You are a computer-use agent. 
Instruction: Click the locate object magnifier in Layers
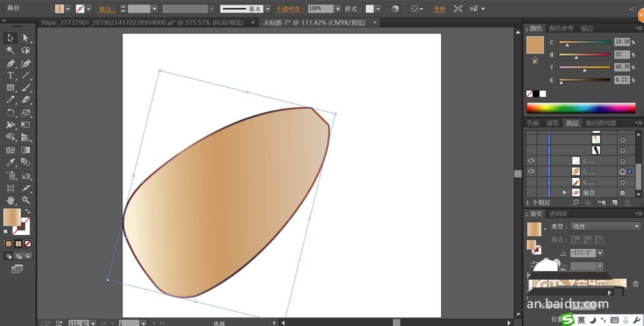coord(576,203)
